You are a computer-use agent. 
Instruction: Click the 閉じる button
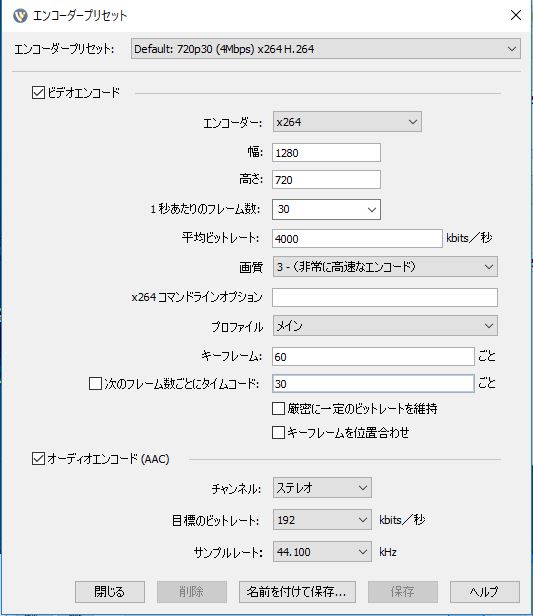coord(110,592)
